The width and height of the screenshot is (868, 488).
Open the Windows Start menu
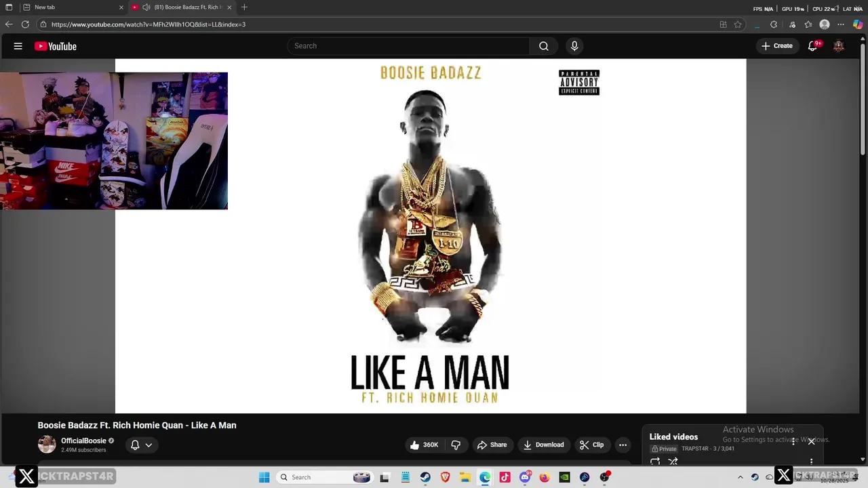(x=264, y=477)
